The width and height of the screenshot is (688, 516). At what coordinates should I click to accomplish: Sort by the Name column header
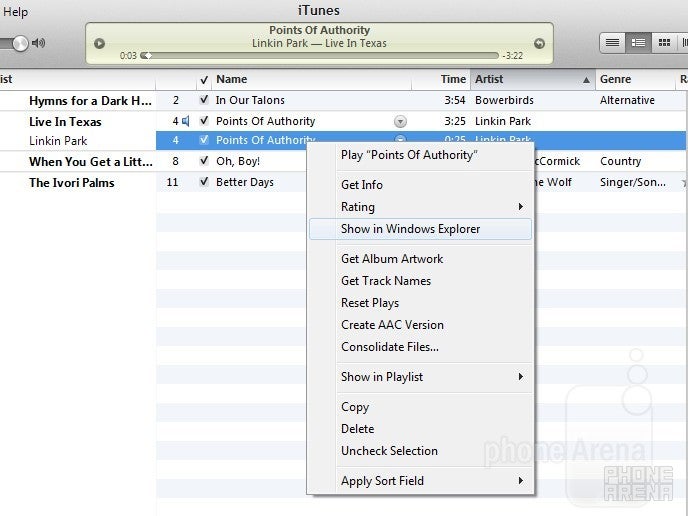tap(312, 79)
